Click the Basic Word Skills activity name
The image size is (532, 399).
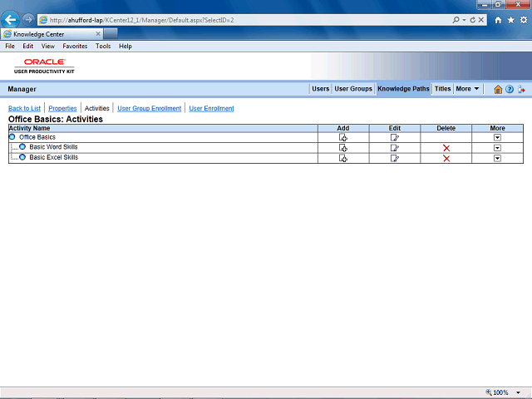tap(53, 147)
